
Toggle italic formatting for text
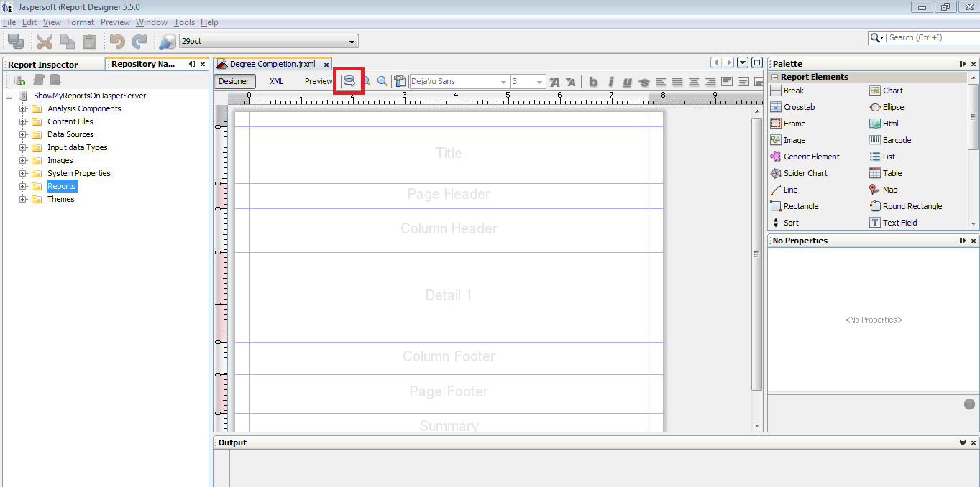click(x=610, y=81)
